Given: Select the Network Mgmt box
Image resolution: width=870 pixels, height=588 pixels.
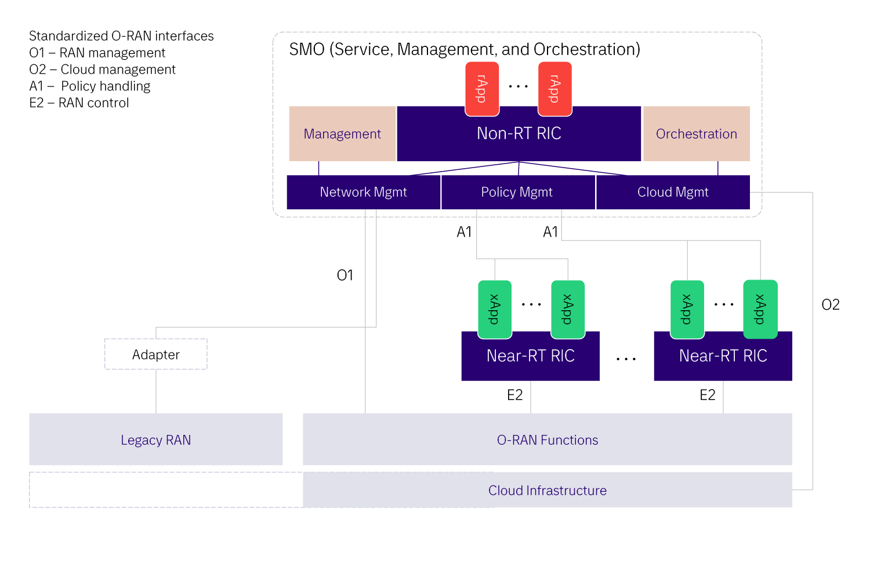Looking at the screenshot, I should click(x=363, y=192).
